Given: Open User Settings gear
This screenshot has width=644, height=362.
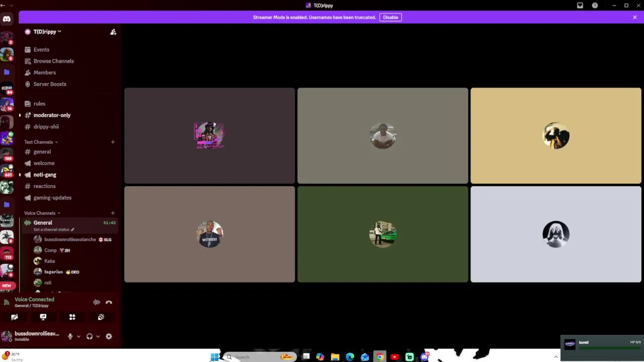Looking at the screenshot, I should click(x=109, y=336).
